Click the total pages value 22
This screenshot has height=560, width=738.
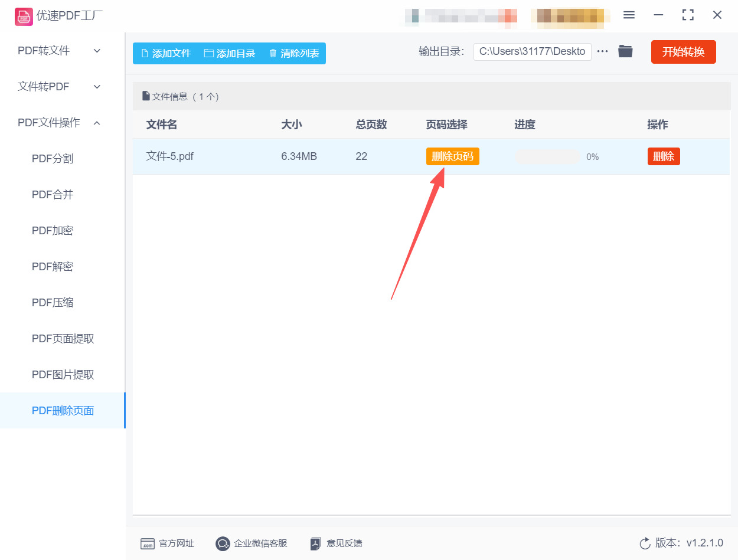coord(361,156)
